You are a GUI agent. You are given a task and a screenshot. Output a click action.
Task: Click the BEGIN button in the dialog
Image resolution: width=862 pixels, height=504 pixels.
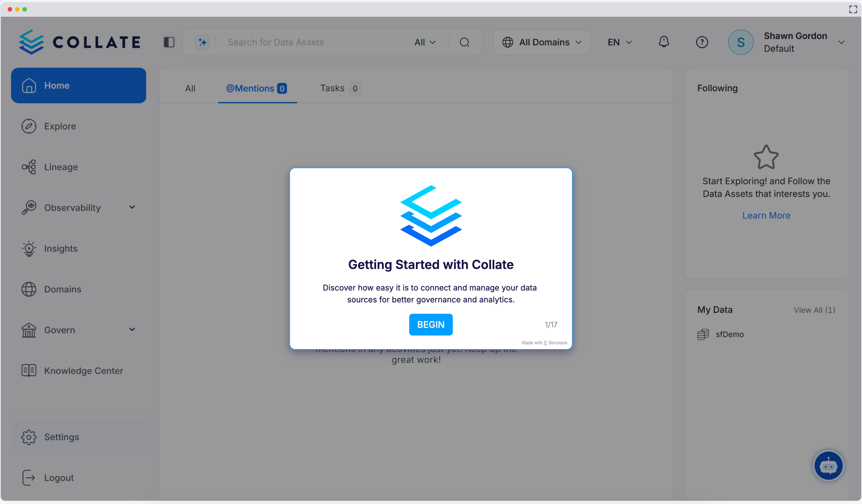coord(431,324)
